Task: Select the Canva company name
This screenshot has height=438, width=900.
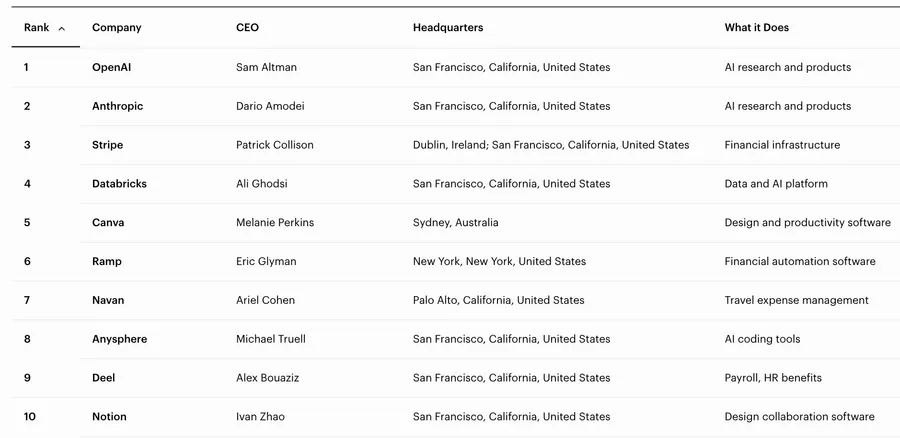Action: [x=108, y=223]
